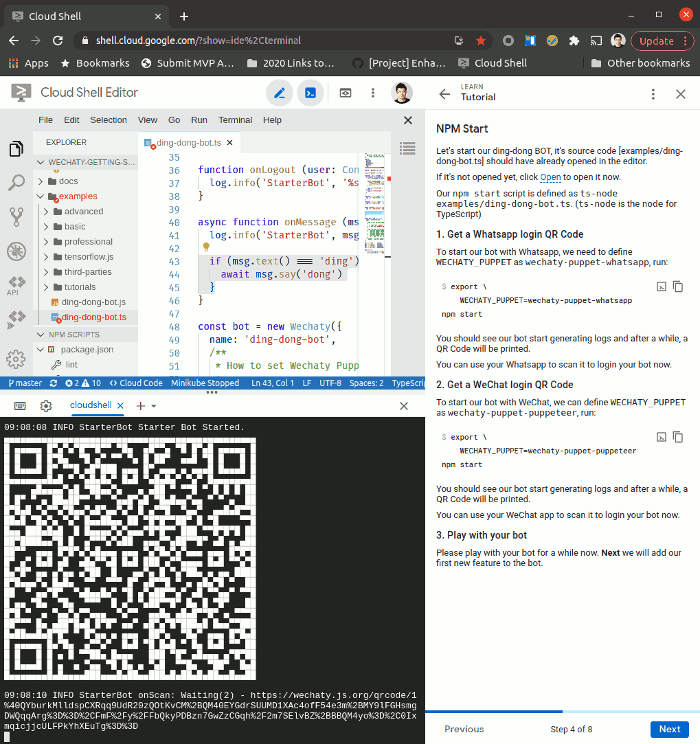Open the Edit menu

point(71,120)
